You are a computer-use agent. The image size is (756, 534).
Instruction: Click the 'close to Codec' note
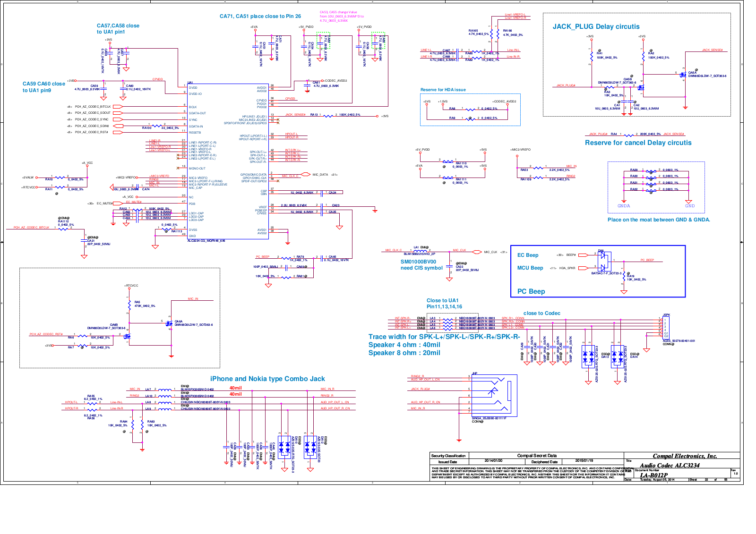(x=542, y=313)
